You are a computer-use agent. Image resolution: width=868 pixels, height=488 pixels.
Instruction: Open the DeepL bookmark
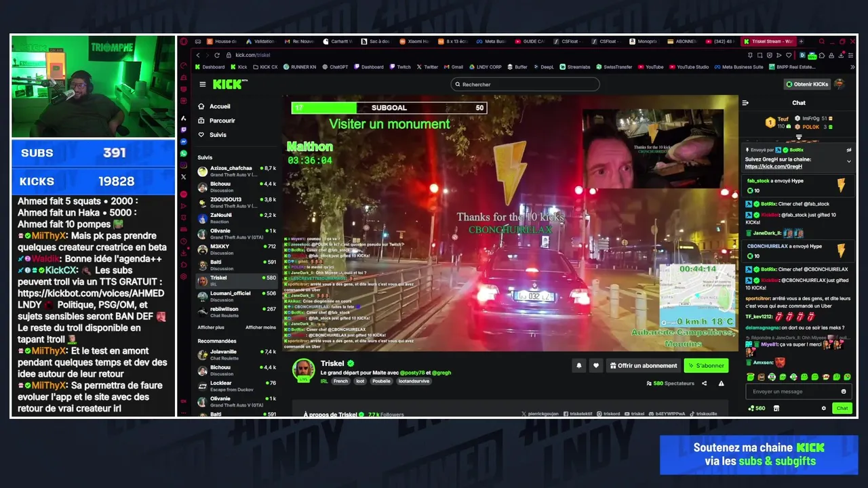click(544, 67)
